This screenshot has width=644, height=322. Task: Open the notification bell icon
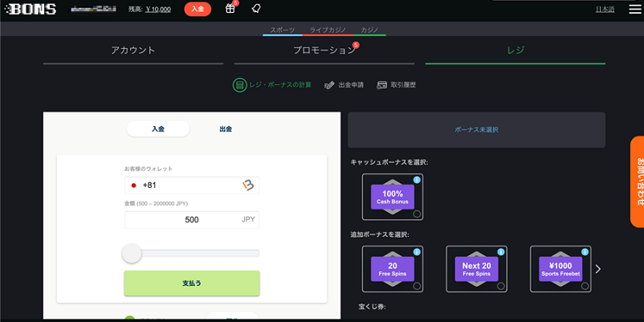(256, 9)
